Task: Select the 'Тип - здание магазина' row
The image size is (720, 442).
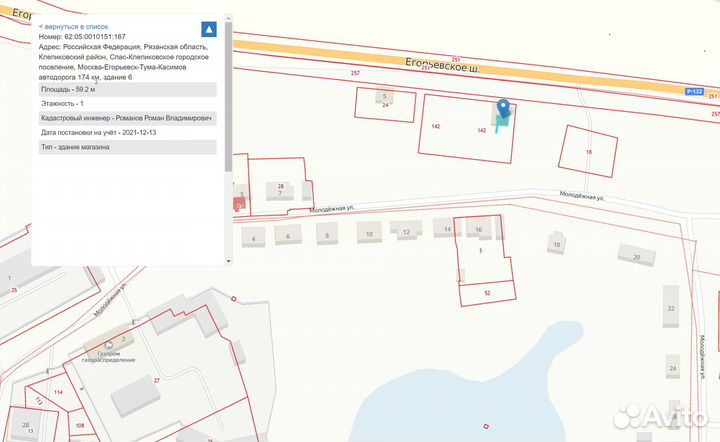Action: [x=126, y=147]
